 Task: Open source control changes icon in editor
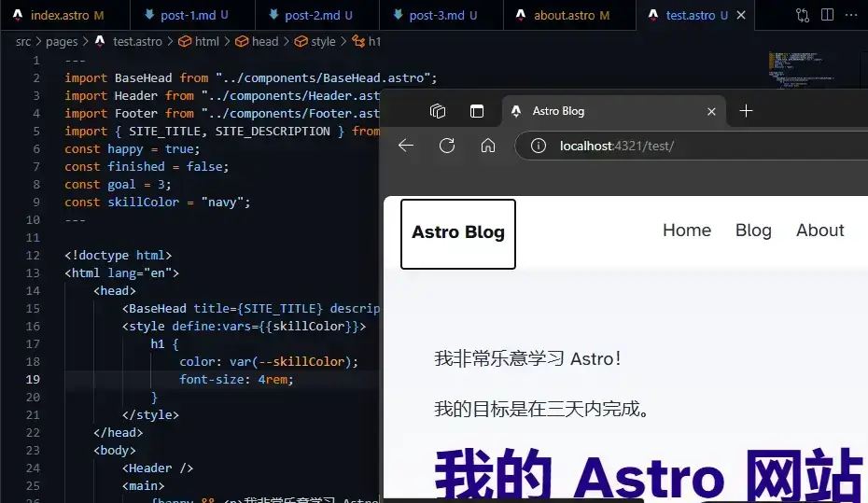803,15
